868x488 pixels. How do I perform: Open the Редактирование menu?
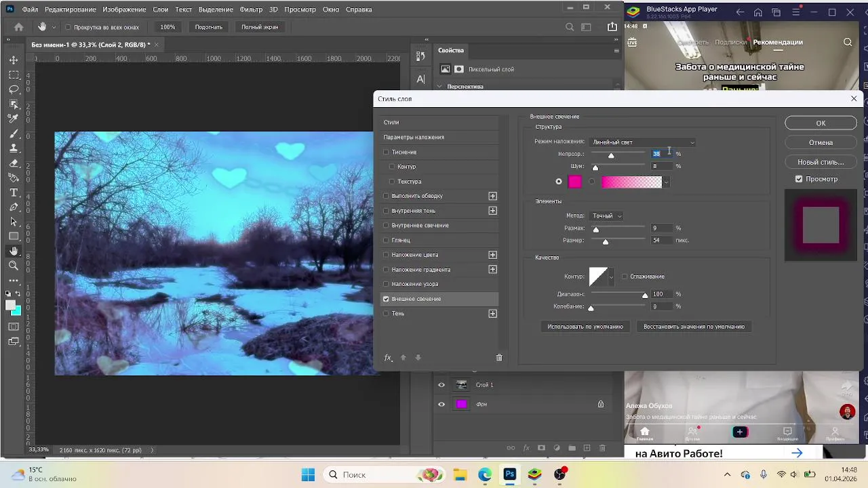click(x=71, y=9)
